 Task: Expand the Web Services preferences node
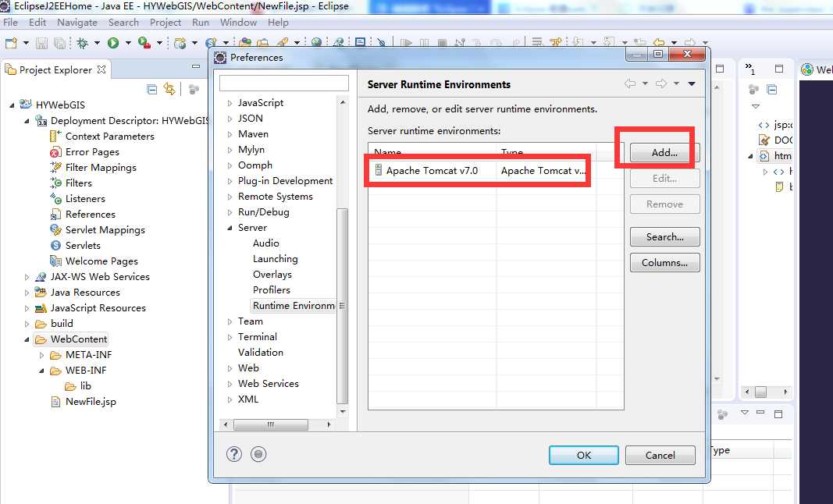(x=230, y=384)
